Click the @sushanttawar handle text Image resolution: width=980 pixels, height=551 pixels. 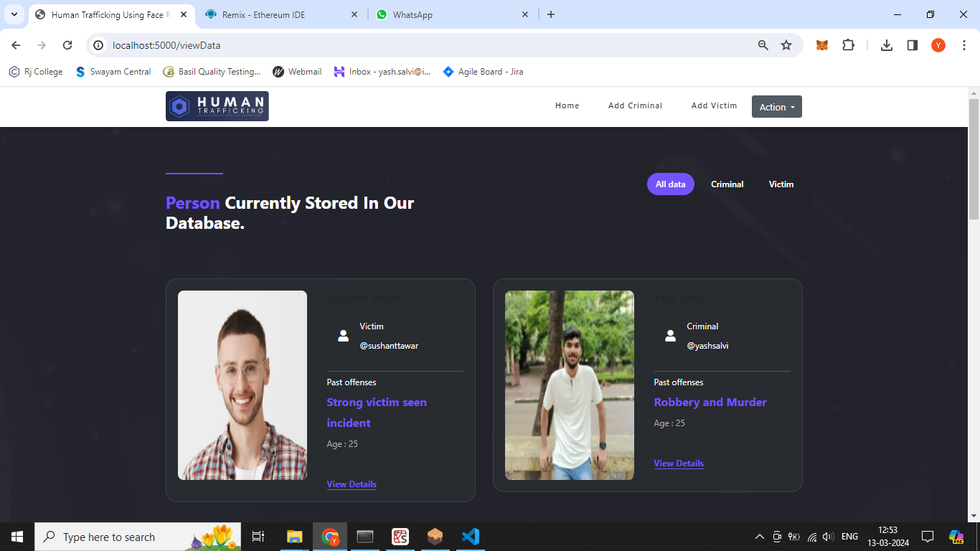(389, 346)
